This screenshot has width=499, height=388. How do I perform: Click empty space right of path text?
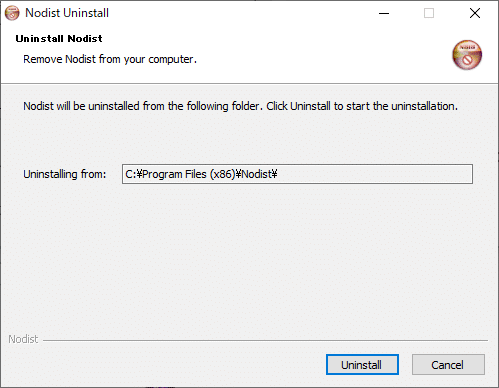pos(373,174)
